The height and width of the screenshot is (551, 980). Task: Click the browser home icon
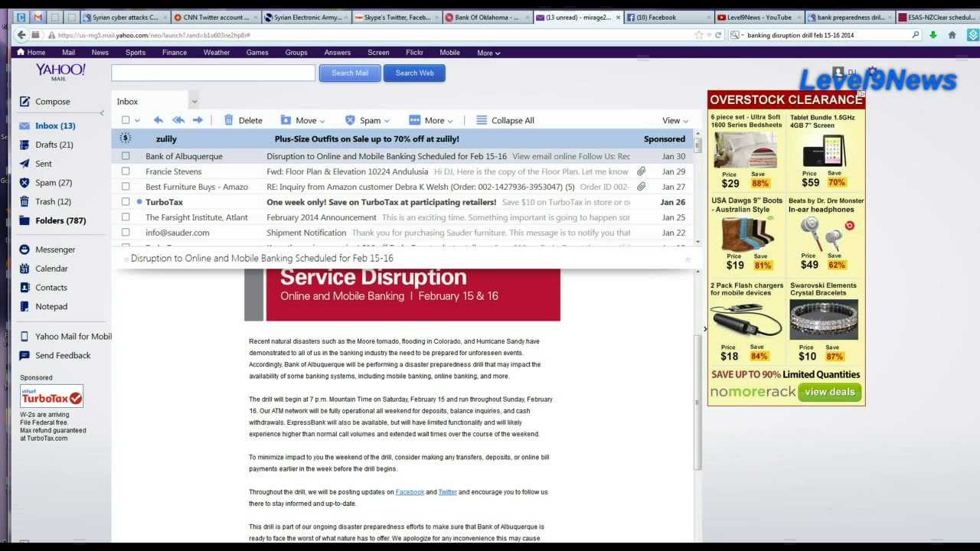(x=952, y=34)
